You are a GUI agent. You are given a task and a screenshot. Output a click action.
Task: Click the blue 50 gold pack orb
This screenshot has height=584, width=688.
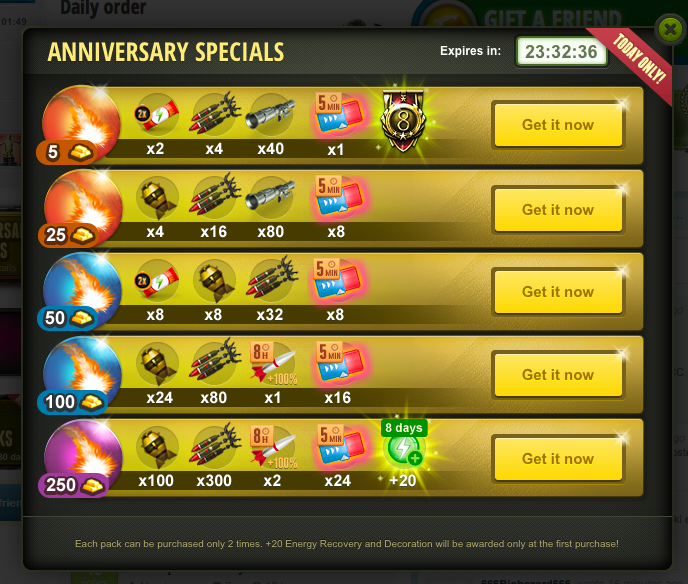tap(80, 292)
